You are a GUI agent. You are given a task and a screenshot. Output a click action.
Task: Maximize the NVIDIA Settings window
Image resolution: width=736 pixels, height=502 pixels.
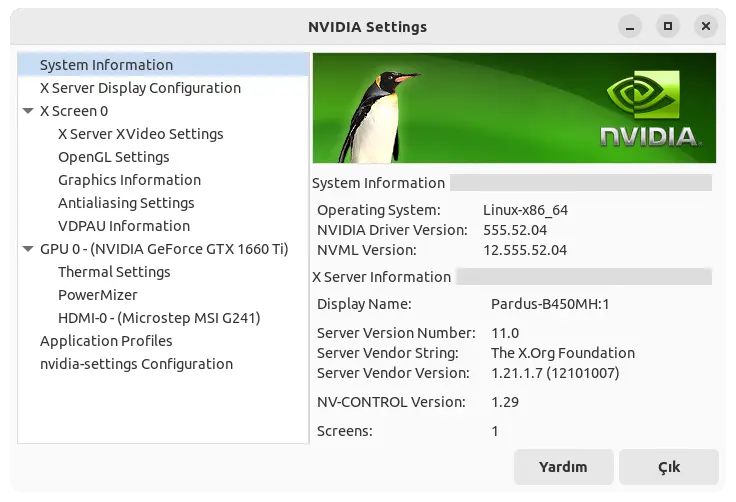(668, 26)
